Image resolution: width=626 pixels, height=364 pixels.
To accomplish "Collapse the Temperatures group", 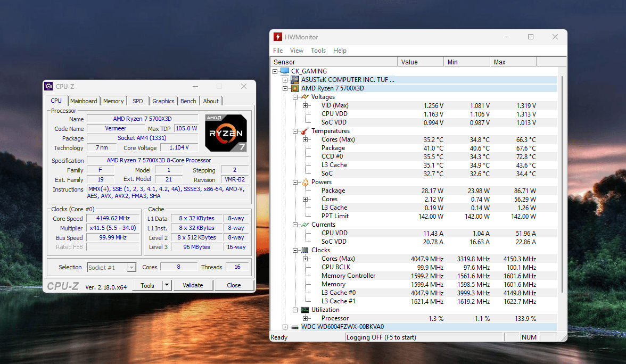I will tap(295, 131).
